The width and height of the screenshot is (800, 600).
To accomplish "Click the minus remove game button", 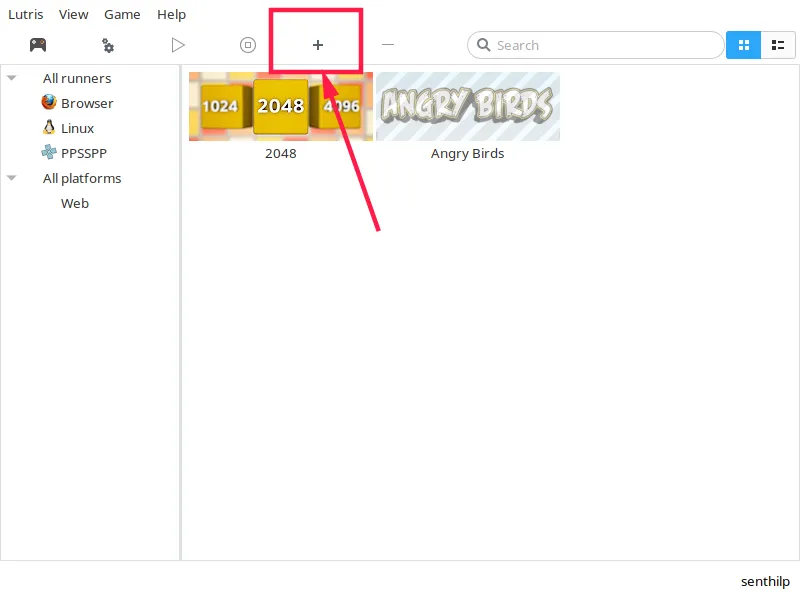I will 388,45.
